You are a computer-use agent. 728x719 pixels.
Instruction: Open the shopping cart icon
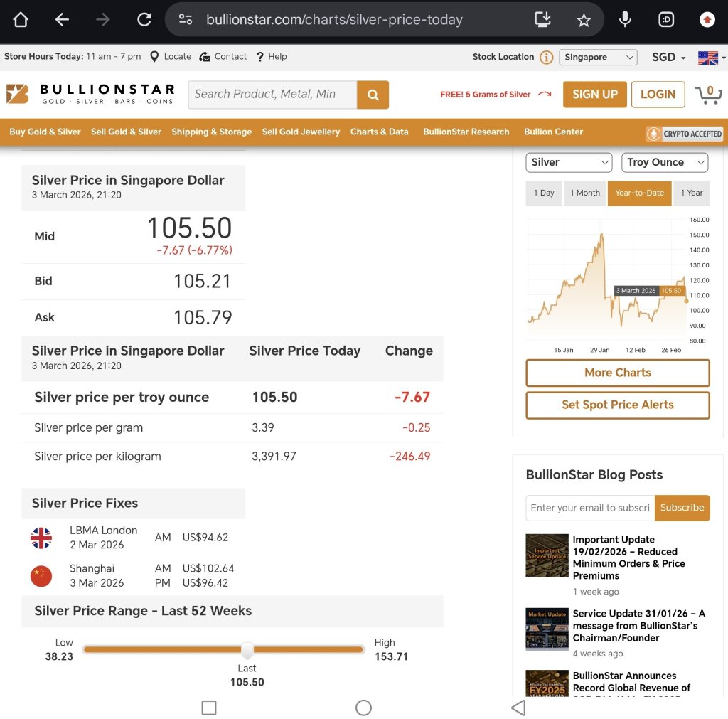[708, 95]
